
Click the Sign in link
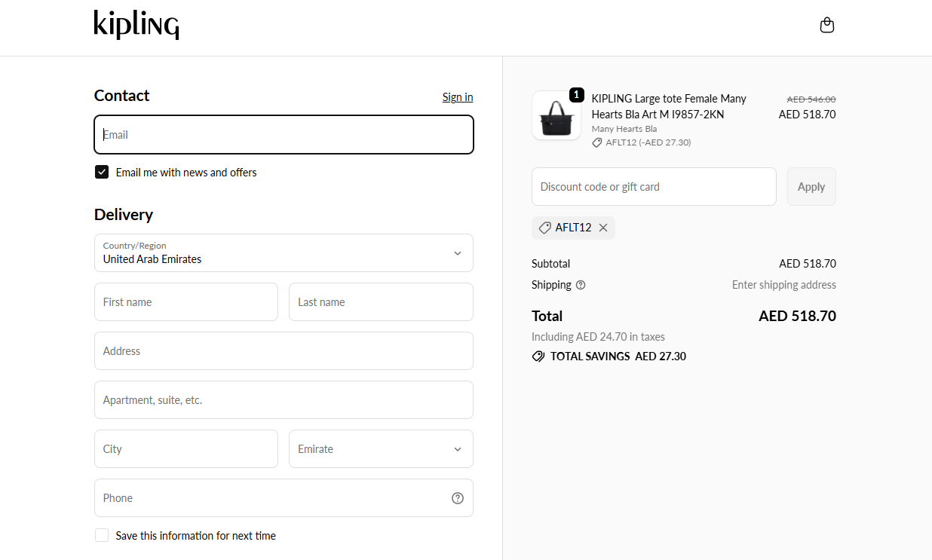(458, 97)
